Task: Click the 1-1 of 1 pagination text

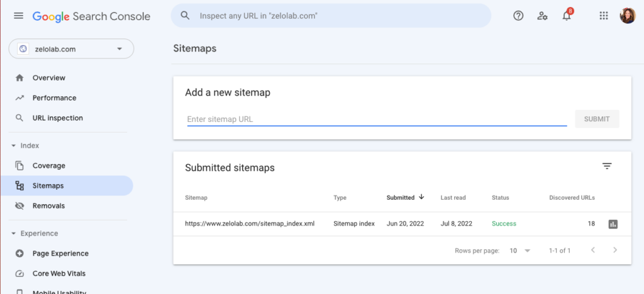Action: coord(559,251)
